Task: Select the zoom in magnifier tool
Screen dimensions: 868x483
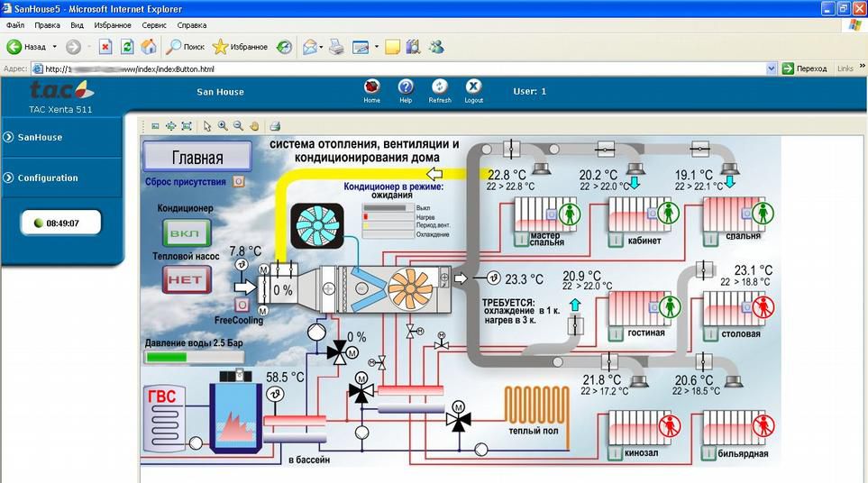Action: pos(223,126)
